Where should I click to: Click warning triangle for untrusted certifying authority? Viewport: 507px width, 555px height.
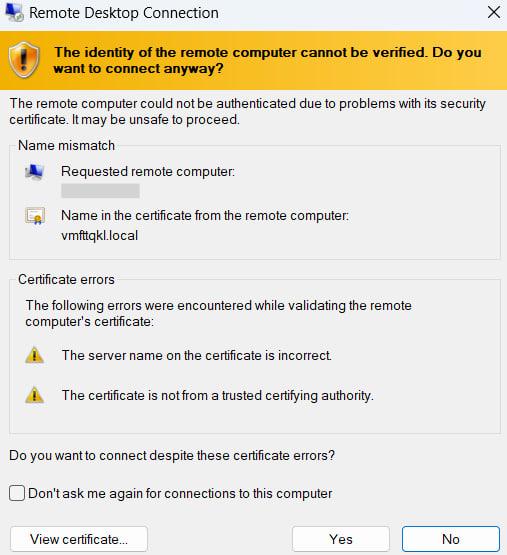(34, 395)
